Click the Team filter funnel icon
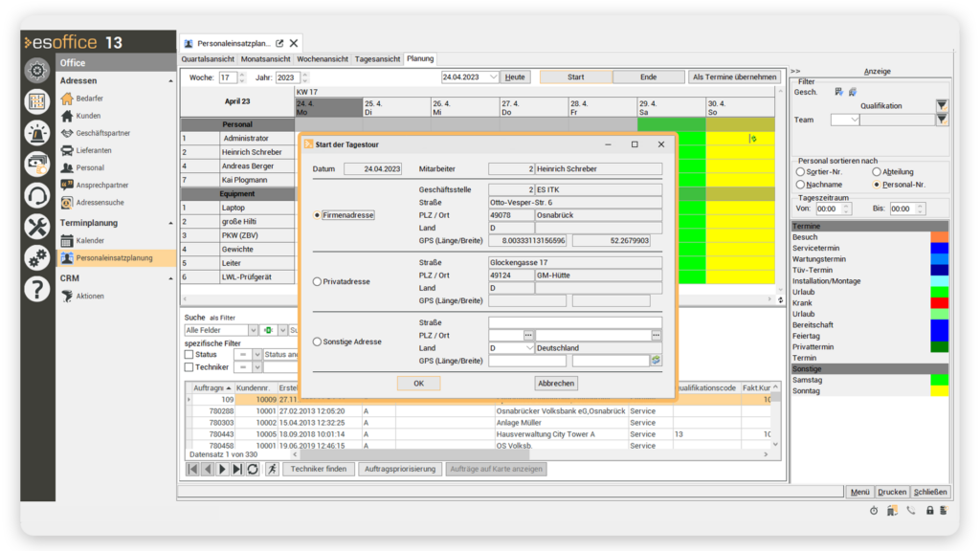This screenshot has width=980, height=551. point(942,120)
